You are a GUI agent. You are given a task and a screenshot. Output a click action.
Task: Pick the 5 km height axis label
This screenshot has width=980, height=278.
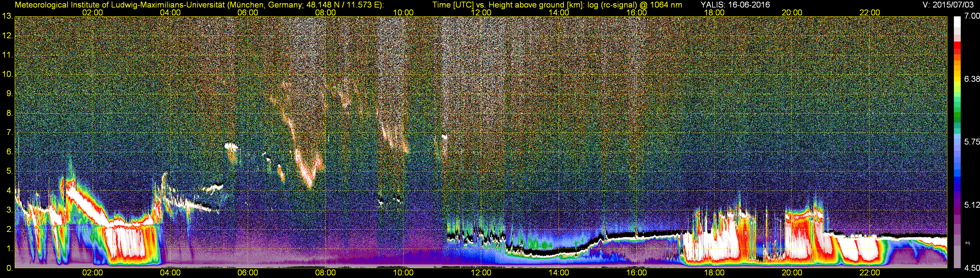click(x=9, y=171)
